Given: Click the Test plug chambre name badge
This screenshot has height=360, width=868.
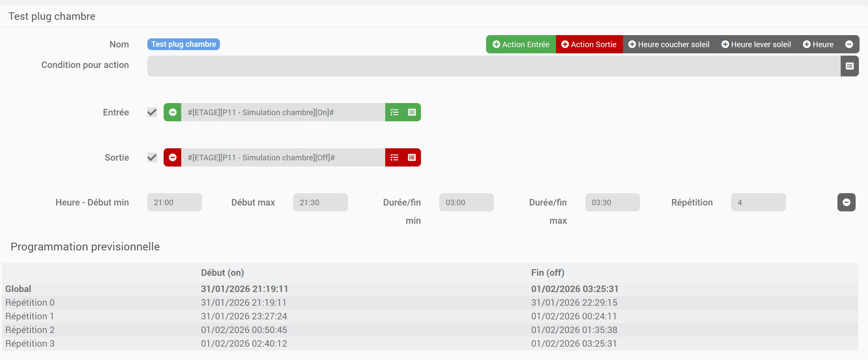Looking at the screenshot, I should [183, 44].
